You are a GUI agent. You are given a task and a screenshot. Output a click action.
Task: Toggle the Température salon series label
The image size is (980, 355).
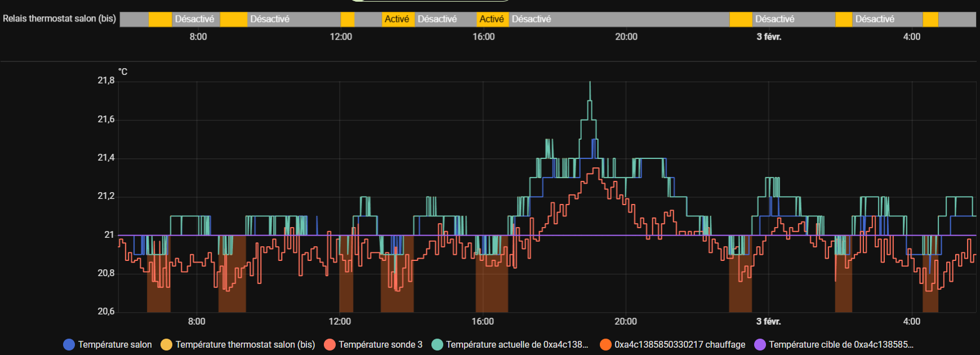pos(115,344)
